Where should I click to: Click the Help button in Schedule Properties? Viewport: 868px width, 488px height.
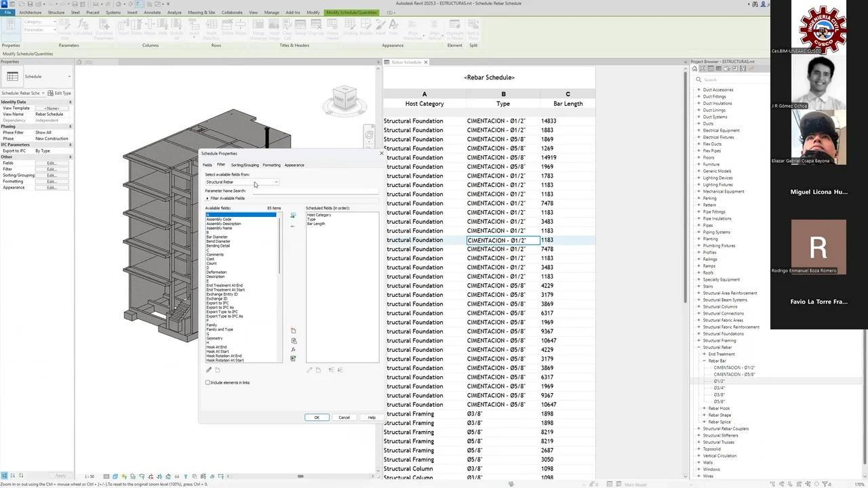click(x=371, y=417)
